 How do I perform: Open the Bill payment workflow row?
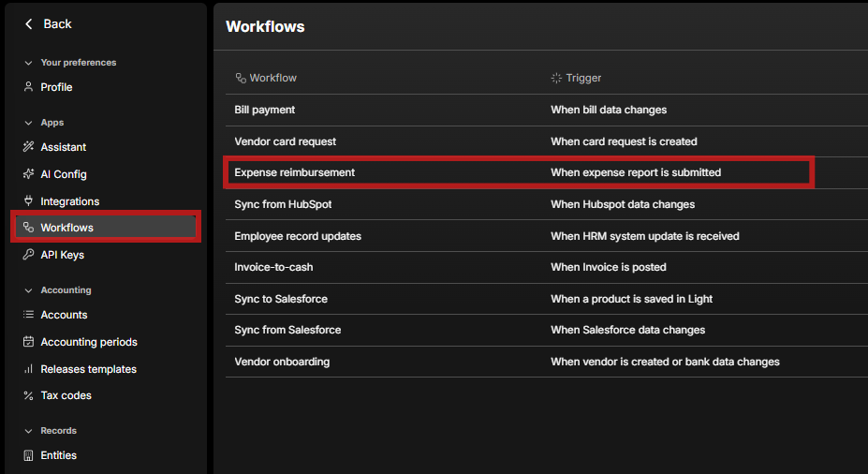click(265, 110)
